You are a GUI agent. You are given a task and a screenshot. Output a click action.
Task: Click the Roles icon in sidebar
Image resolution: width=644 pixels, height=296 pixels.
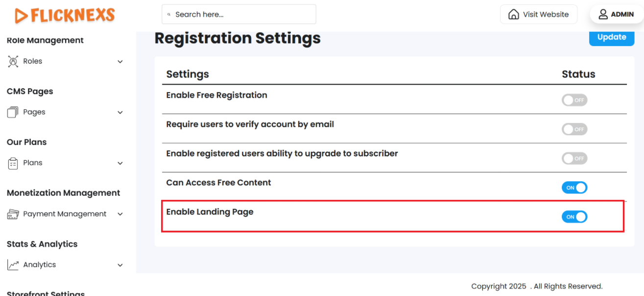[x=13, y=61]
